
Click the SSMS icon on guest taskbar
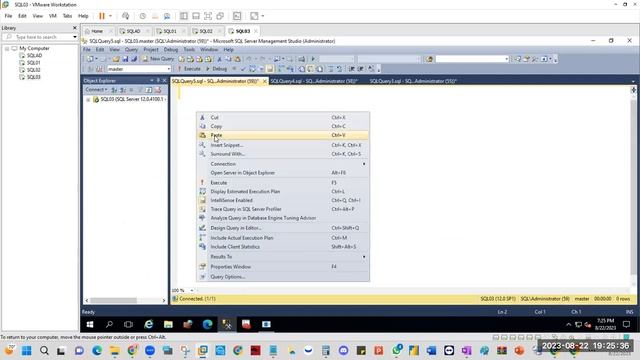coord(227,324)
